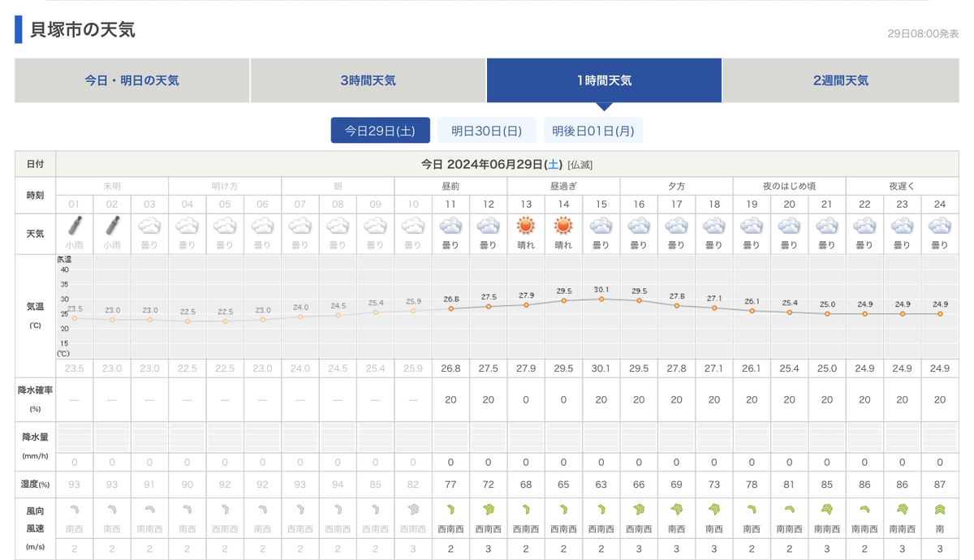The width and height of the screenshot is (974, 560).
Task: Click wind direction arrow at hour 13
Action: pos(526,510)
